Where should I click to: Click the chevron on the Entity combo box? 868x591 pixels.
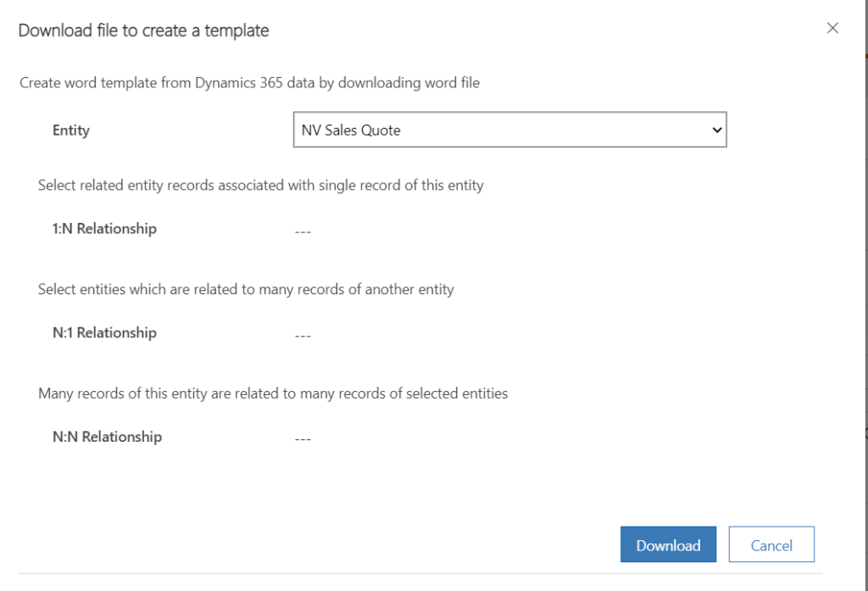[717, 129]
